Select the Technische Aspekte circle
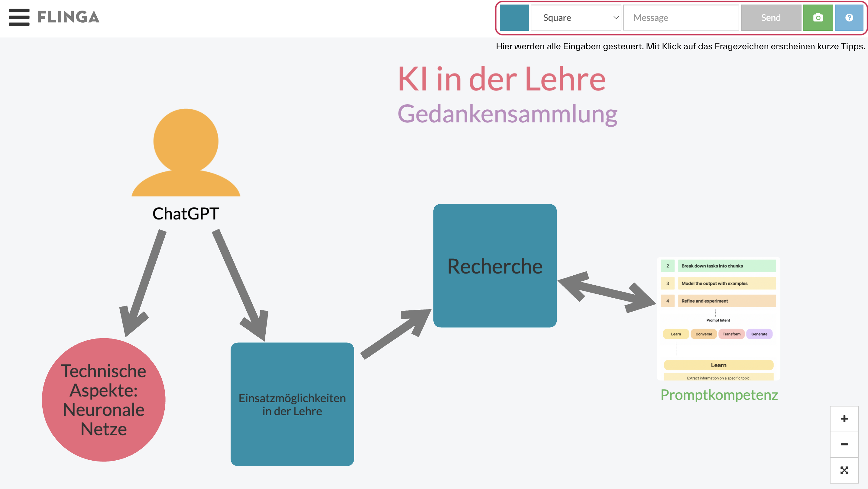The height and width of the screenshot is (489, 868). point(103,400)
